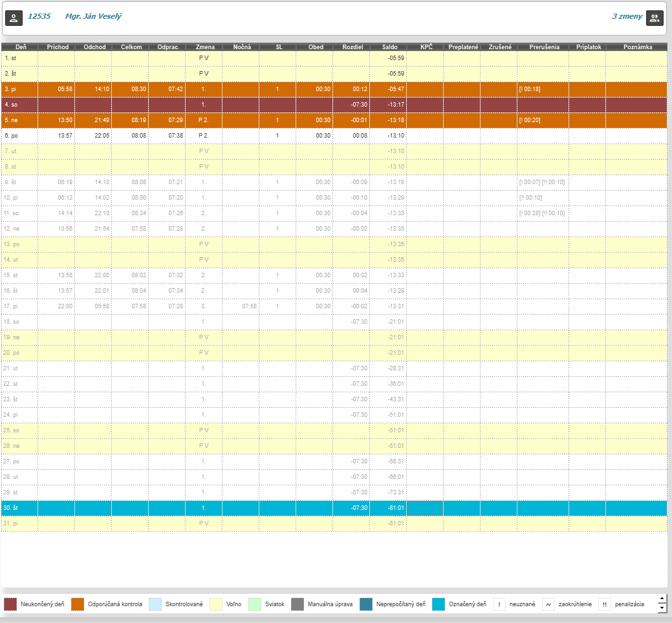Click the Nočná value on row 17. pi
672x623 pixels.
249,306
